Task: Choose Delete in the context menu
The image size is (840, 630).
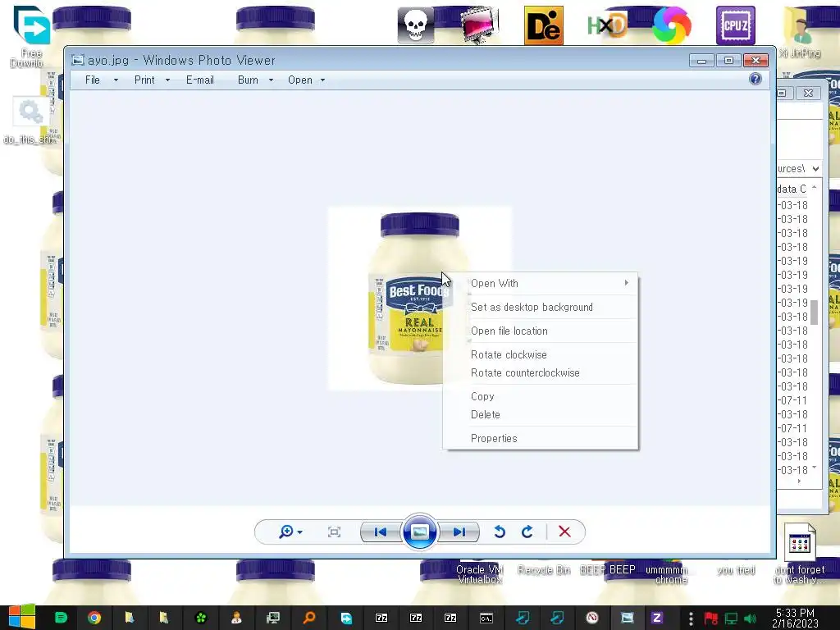Action: click(541, 414)
